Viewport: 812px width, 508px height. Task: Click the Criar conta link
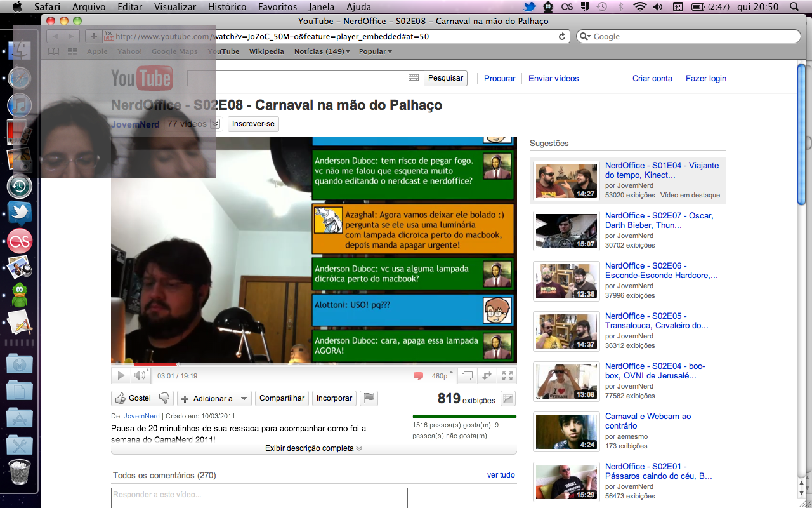[x=652, y=79]
